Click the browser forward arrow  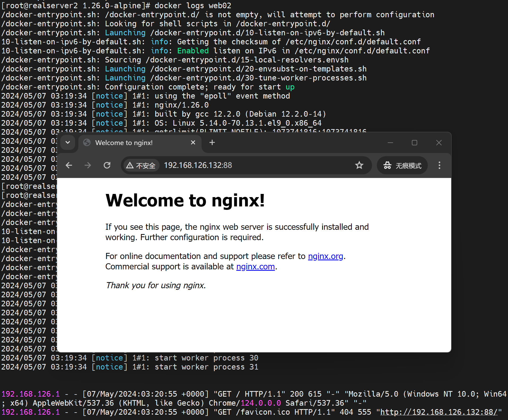88,166
